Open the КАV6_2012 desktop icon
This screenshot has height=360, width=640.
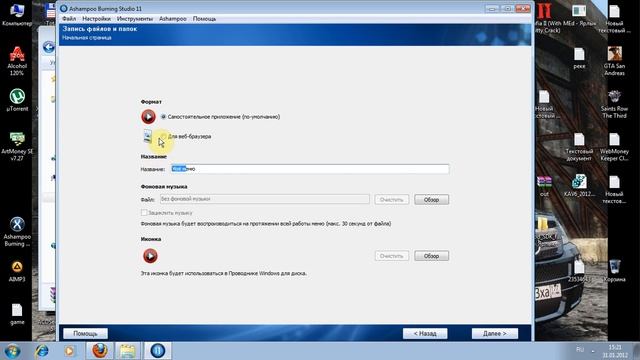point(579,186)
